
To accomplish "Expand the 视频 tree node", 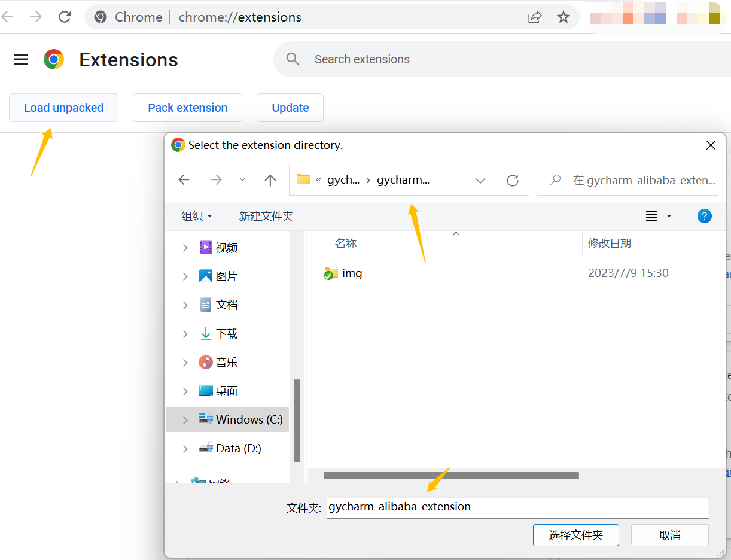I will (x=185, y=248).
